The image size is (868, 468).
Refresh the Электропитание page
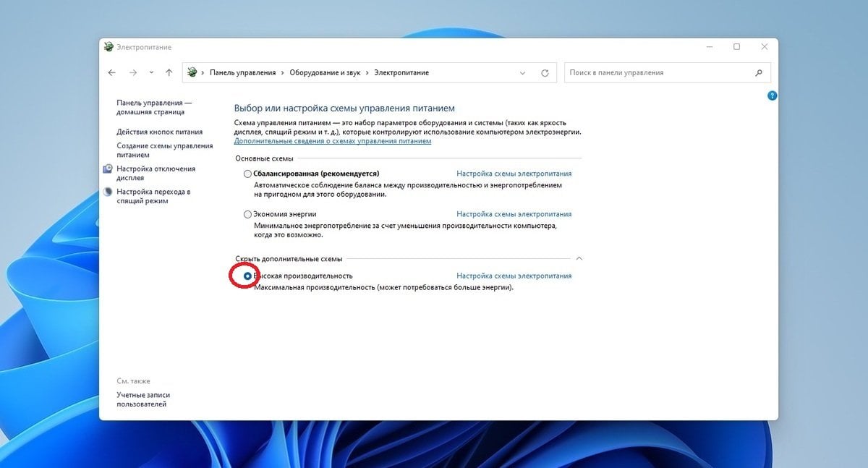tap(545, 73)
